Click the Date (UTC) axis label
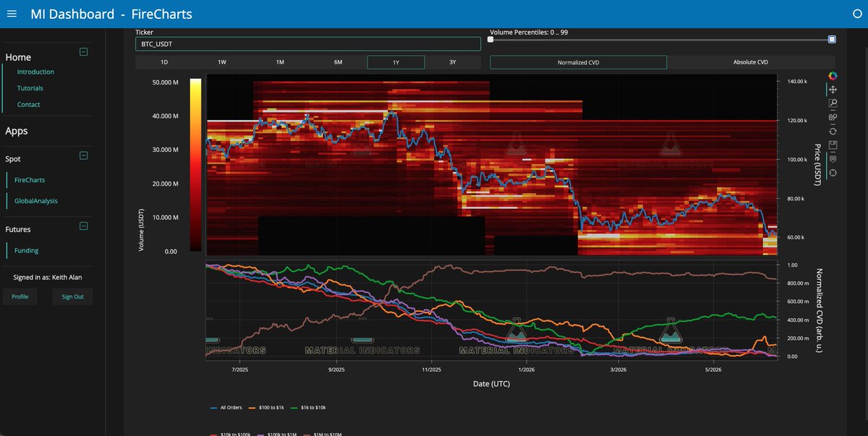Viewport: 868px width, 436px height. (491, 384)
